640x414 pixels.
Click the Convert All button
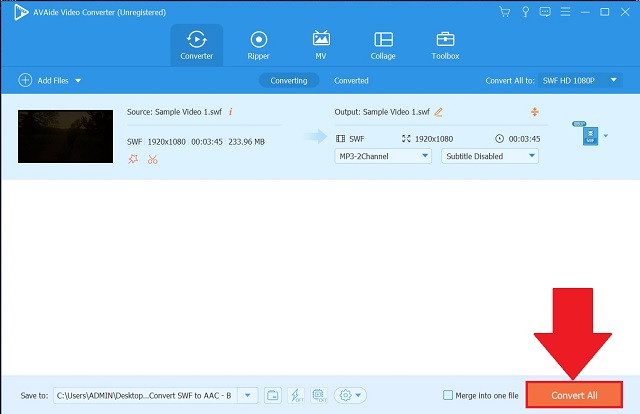[574, 395]
